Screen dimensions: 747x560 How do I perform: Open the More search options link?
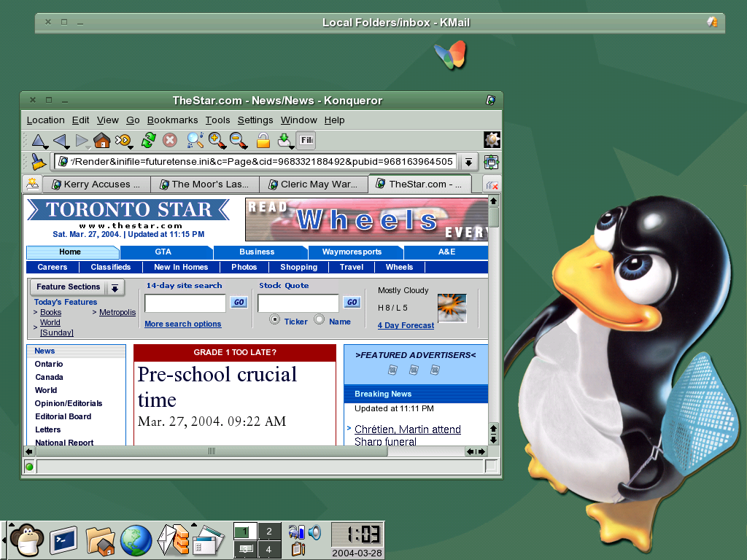(183, 324)
